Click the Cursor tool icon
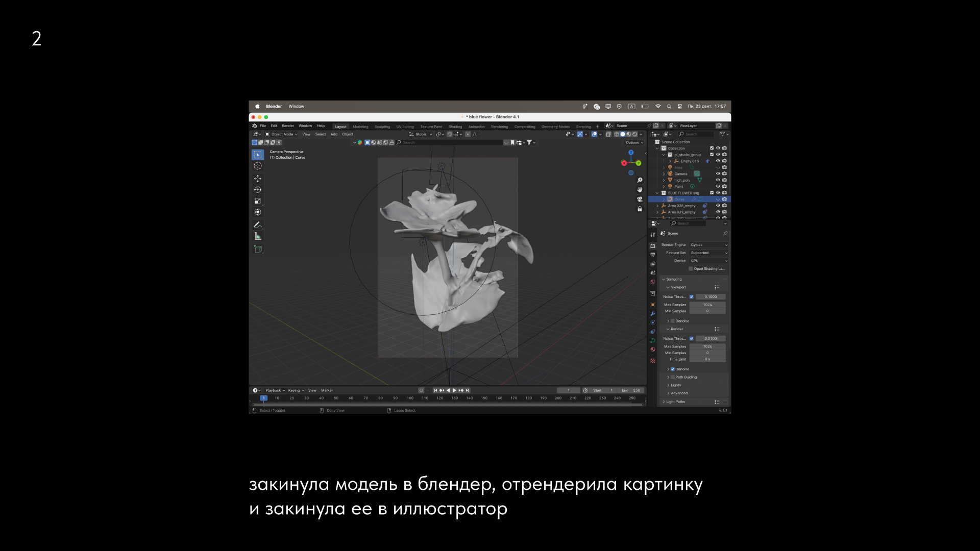Screen dimensions: 980x551 point(258,166)
